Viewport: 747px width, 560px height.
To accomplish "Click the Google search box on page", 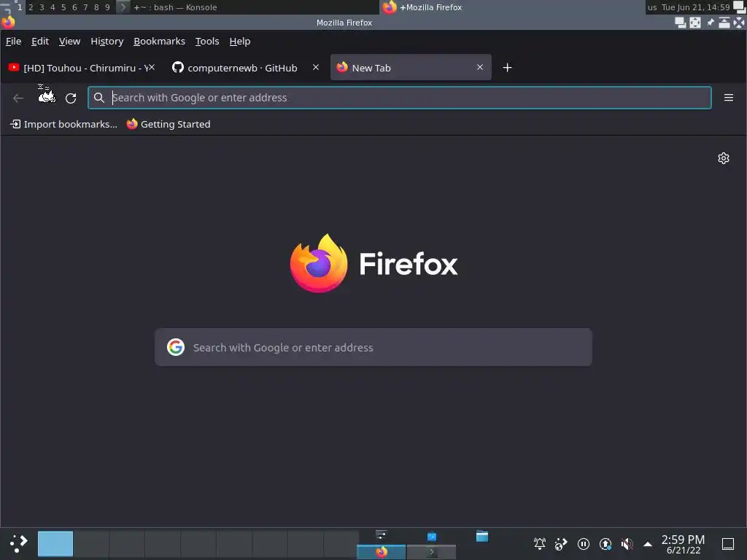I will click(x=373, y=347).
